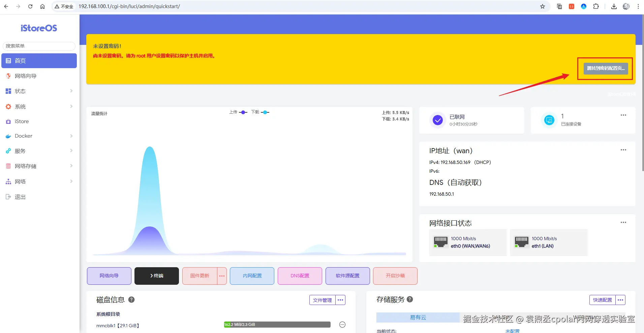Image resolution: width=644 pixels, height=333 pixels.
Task: Click the 内网配置 button
Action: 252,276
